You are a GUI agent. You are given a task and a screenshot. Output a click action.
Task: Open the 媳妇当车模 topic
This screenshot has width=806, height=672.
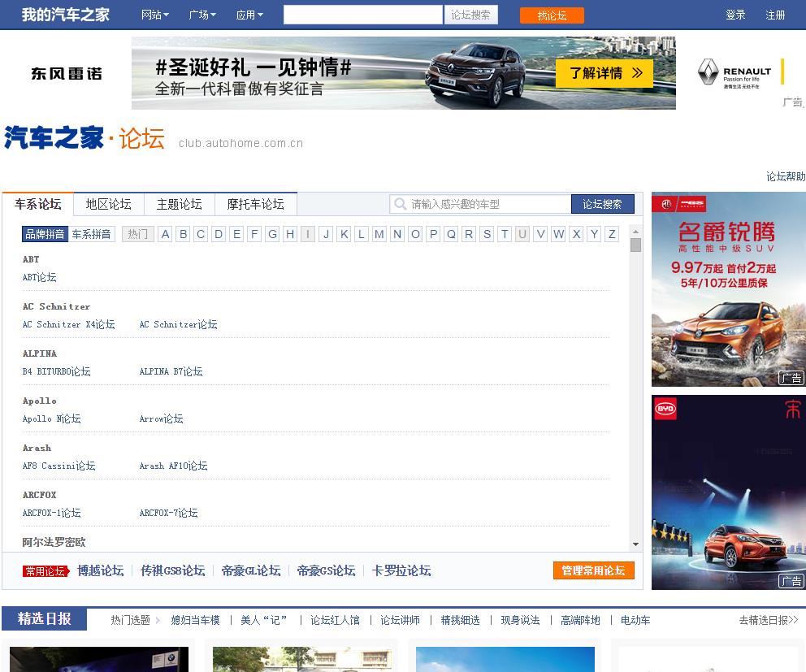[195, 620]
